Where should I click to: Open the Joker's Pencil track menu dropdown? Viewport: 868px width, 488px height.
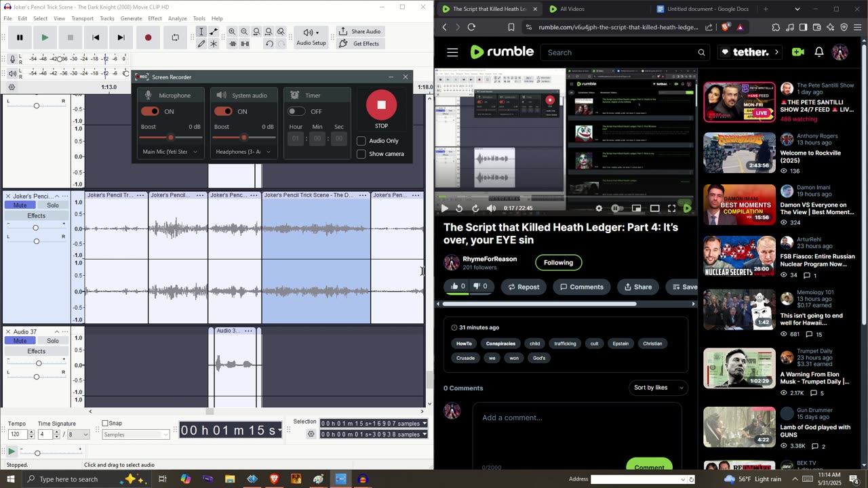tap(64, 197)
